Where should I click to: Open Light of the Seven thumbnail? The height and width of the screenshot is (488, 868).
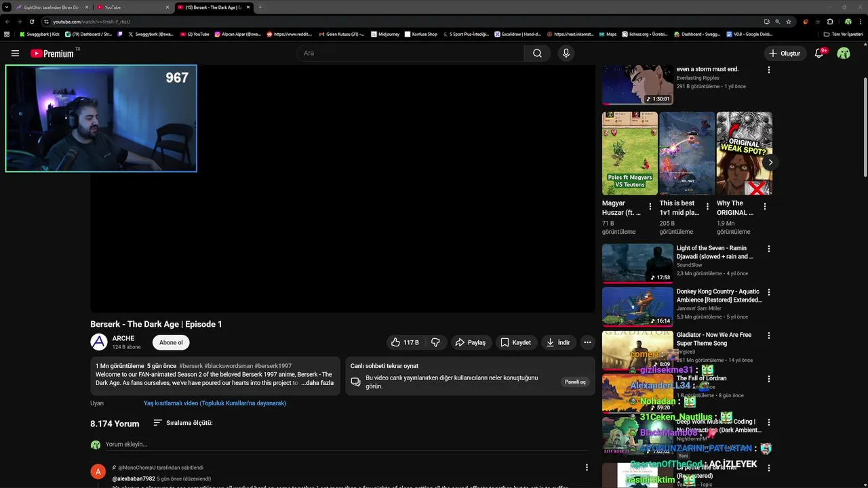pyautogui.click(x=637, y=263)
